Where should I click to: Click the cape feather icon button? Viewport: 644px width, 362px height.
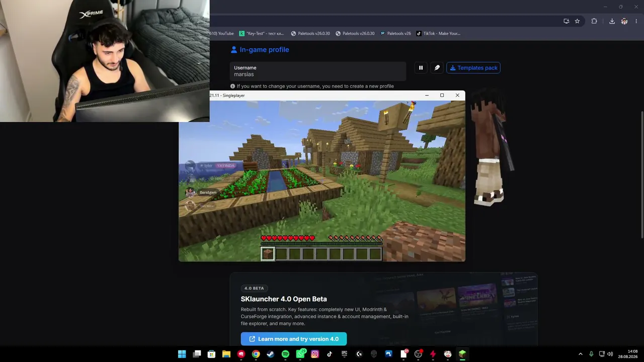(437, 68)
